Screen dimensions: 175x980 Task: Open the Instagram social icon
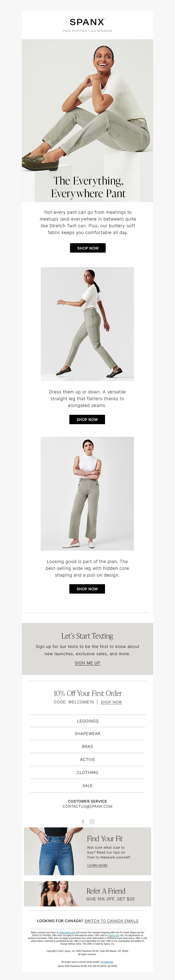pyautogui.click(x=92, y=822)
